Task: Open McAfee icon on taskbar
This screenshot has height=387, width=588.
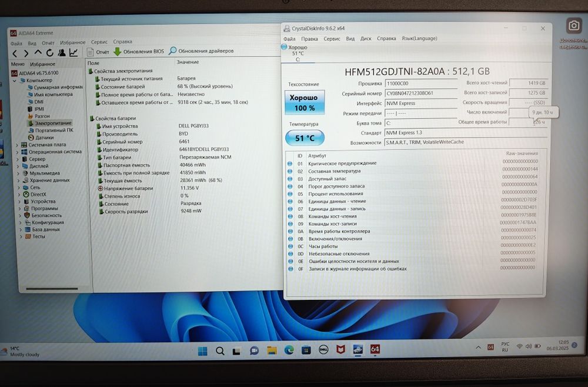Action: [340, 349]
